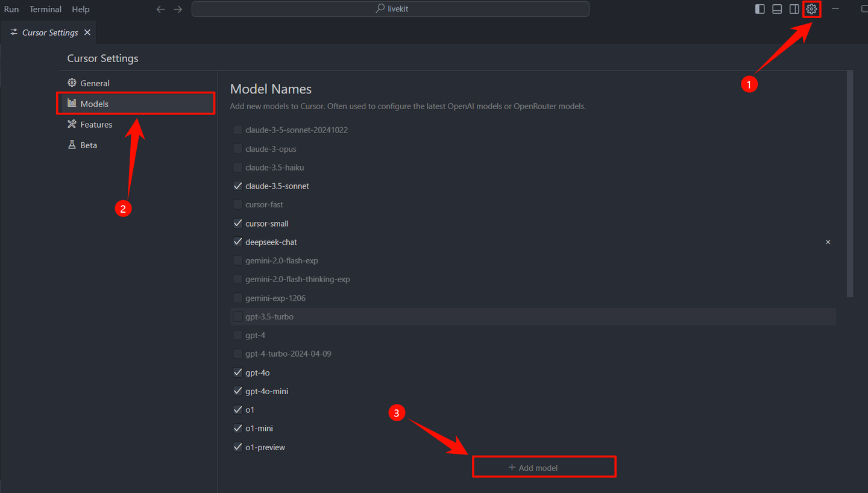Screen dimensions: 868x493
Task: Click the Model Names heading
Action: point(271,89)
